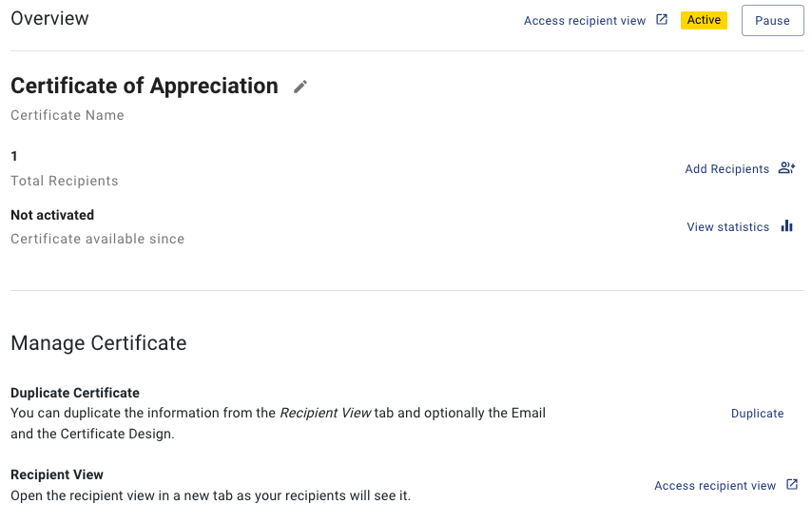812x523 pixels.
Task: Click the yellow Active status badge
Action: tap(704, 20)
